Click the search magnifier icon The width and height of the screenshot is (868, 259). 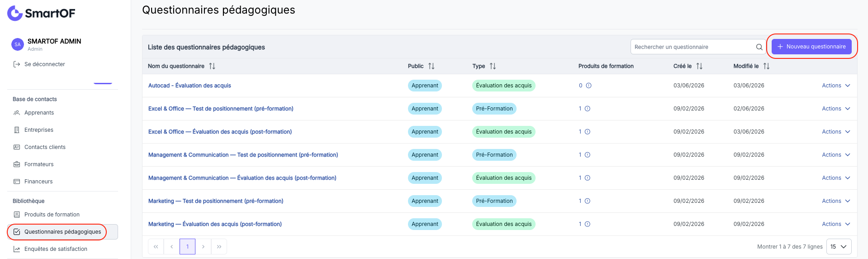click(759, 47)
